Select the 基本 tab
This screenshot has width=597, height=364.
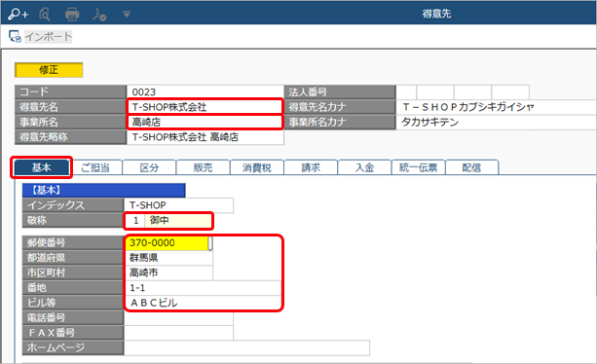click(42, 167)
